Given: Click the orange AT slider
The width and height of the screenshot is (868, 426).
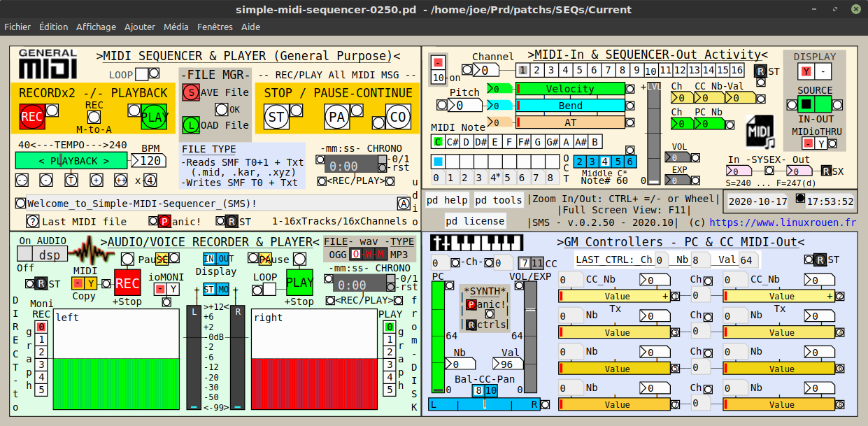Looking at the screenshot, I should pos(570,122).
